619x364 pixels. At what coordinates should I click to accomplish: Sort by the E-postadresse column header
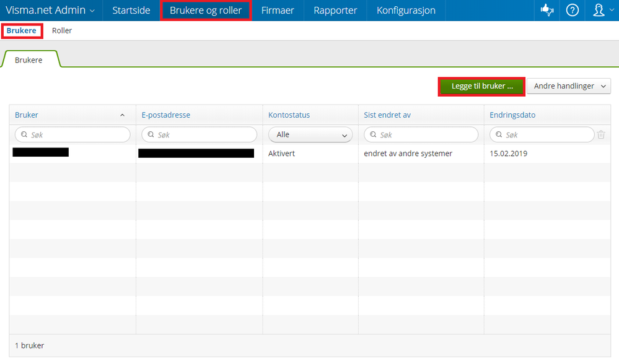(166, 115)
